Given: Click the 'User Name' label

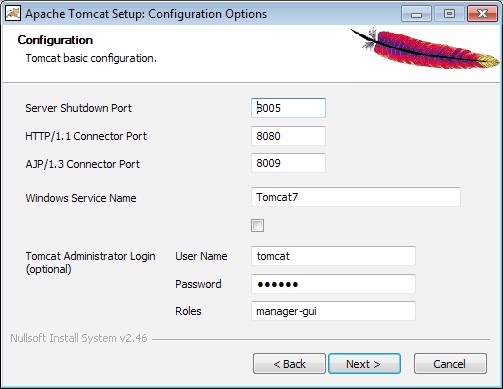Looking at the screenshot, I should [x=201, y=256].
